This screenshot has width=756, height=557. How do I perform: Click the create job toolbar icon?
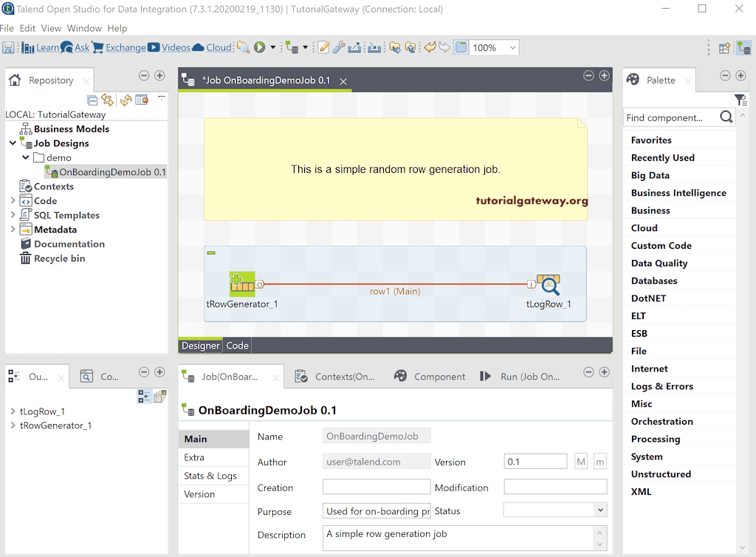pos(292,47)
